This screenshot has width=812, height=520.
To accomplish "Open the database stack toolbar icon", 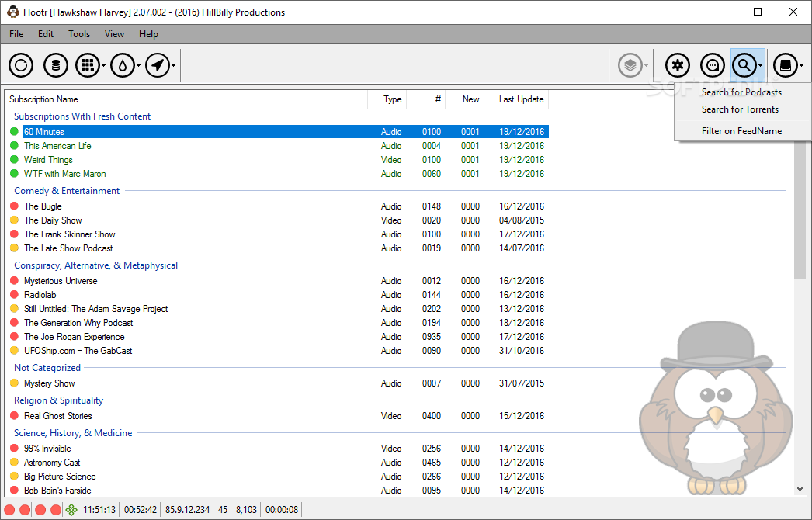I will [55, 65].
